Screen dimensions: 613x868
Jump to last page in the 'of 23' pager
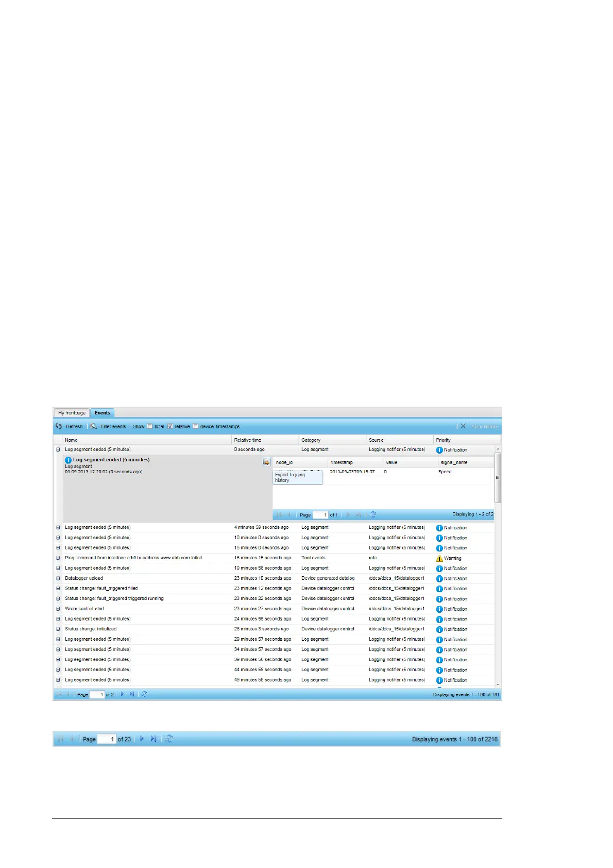[154, 739]
